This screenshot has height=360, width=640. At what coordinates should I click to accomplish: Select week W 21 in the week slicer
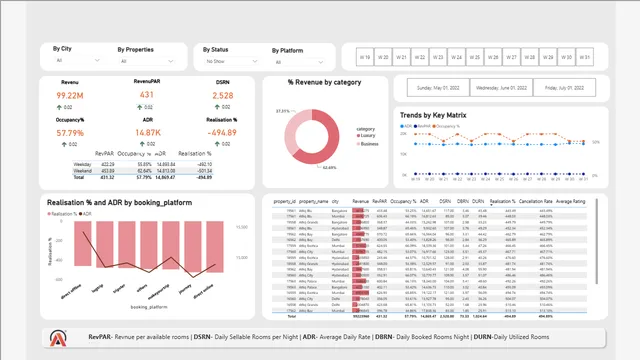pyautogui.click(x=402, y=57)
